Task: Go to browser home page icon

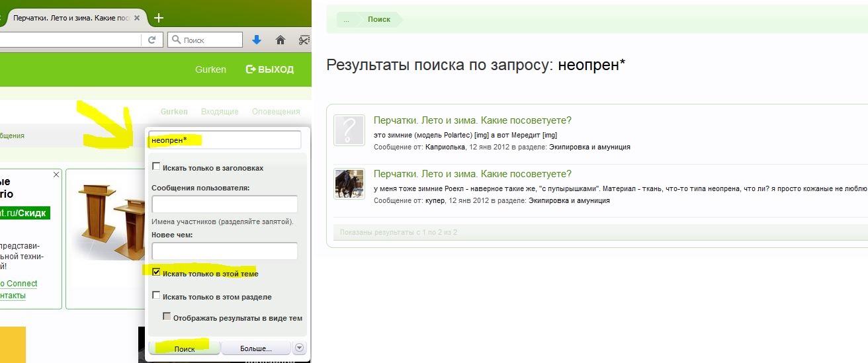Action: point(281,40)
